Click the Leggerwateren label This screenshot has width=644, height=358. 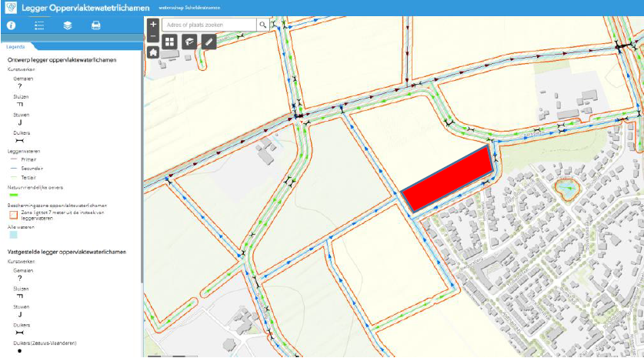pyautogui.click(x=24, y=151)
